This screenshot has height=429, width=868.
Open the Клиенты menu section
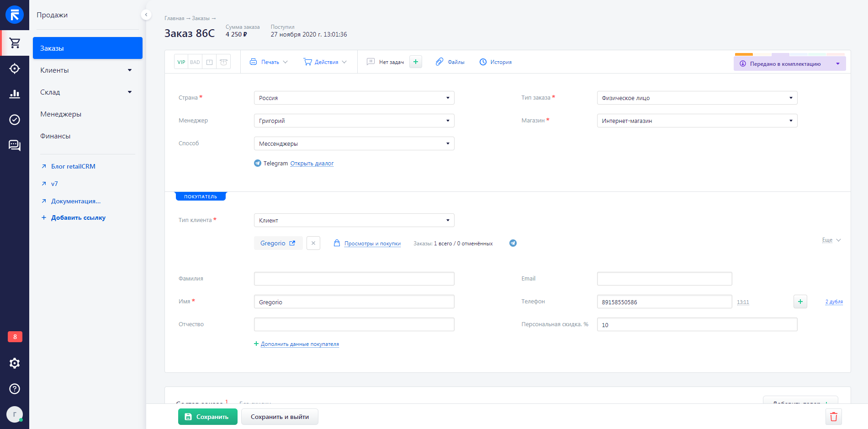click(86, 70)
